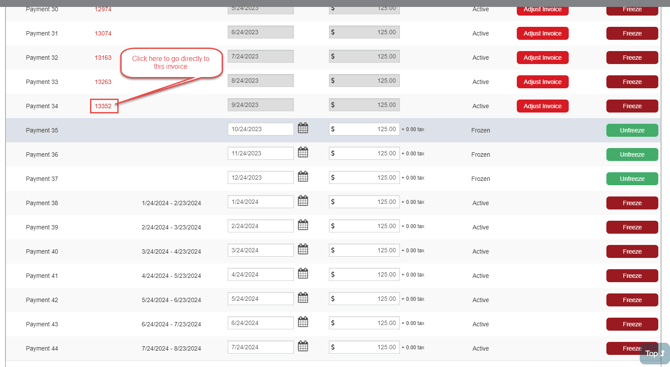
Task: Freeze Payment 42
Action: click(x=632, y=300)
